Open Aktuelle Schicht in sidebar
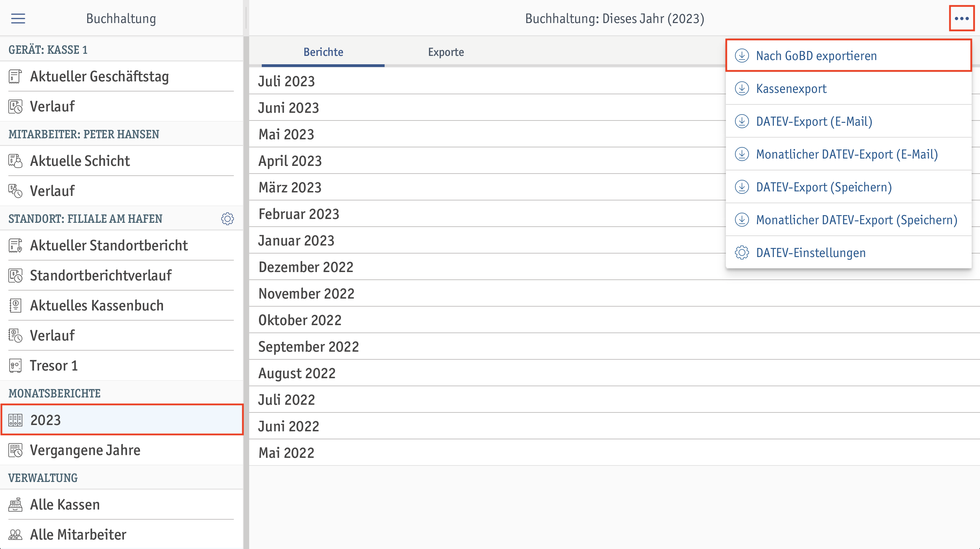 coord(121,161)
